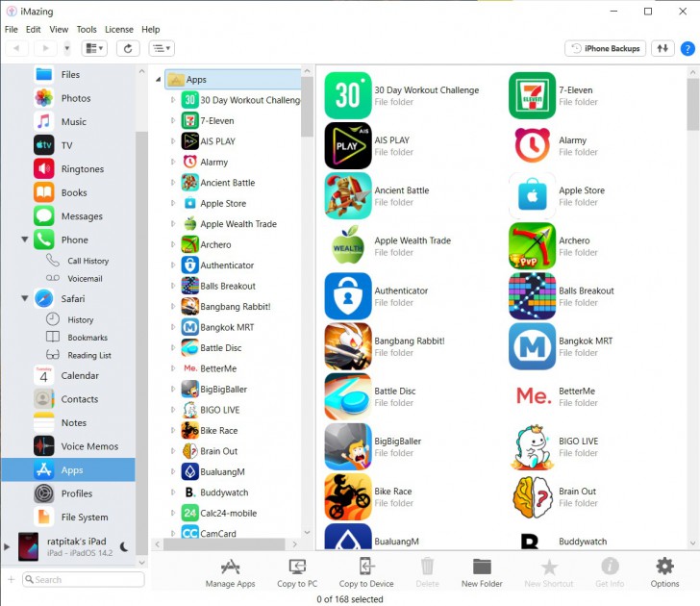Expand Authenticator tree node
This screenshot has width=700, height=606.
pos(173,265)
